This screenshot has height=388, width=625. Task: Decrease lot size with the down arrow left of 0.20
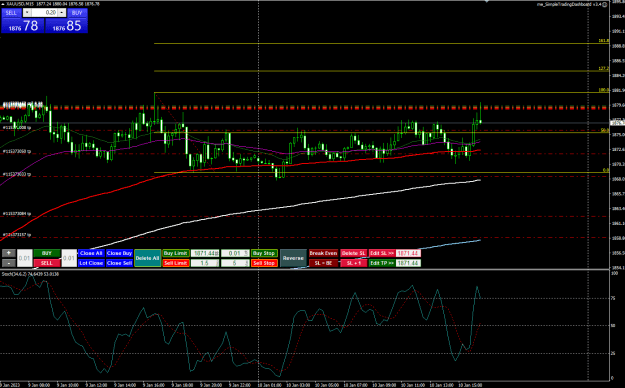pyautogui.click(x=27, y=13)
